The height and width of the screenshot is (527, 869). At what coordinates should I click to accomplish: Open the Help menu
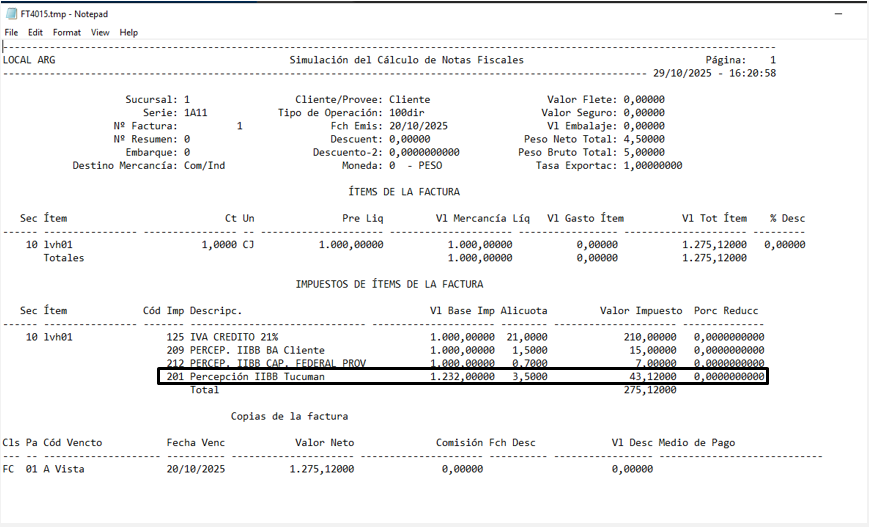coord(129,33)
